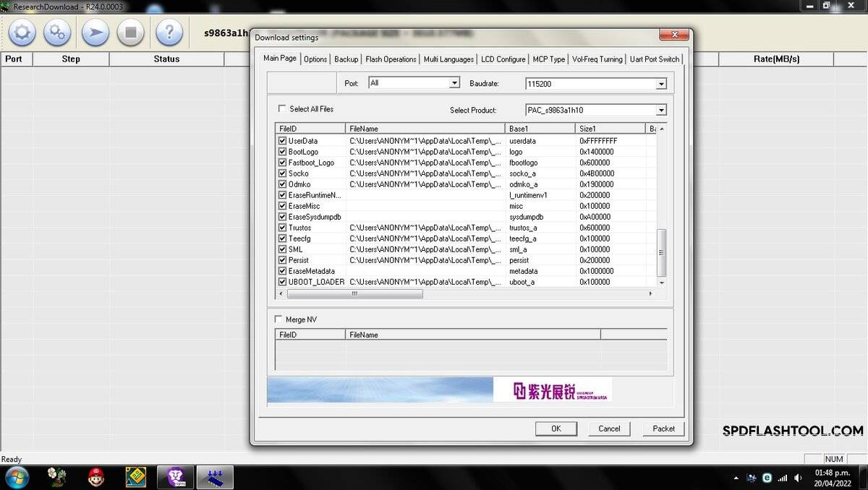Switch to the Flash Operations tab
This screenshot has width=868, height=490.
(x=391, y=59)
